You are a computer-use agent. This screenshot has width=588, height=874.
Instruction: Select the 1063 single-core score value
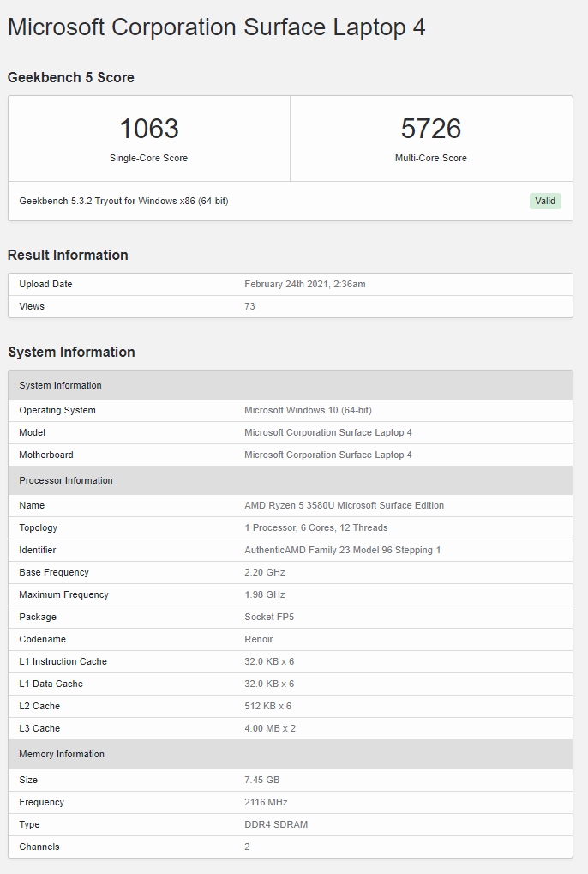click(148, 129)
